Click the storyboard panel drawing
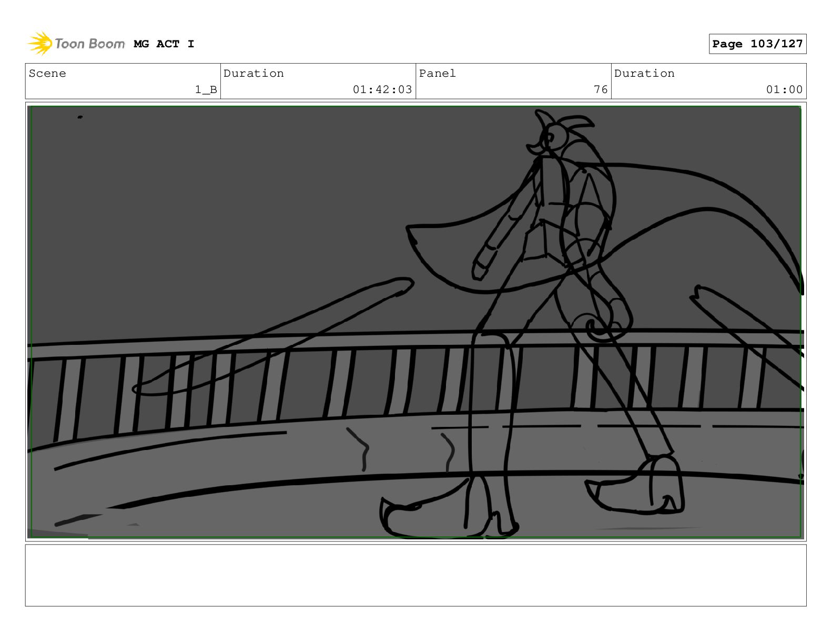Image resolution: width=832 pixels, height=644 pixels. tap(415, 322)
